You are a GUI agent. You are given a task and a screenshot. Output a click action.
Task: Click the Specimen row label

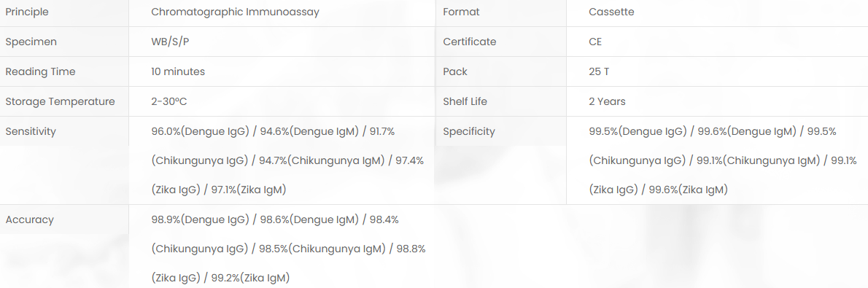tap(31, 42)
